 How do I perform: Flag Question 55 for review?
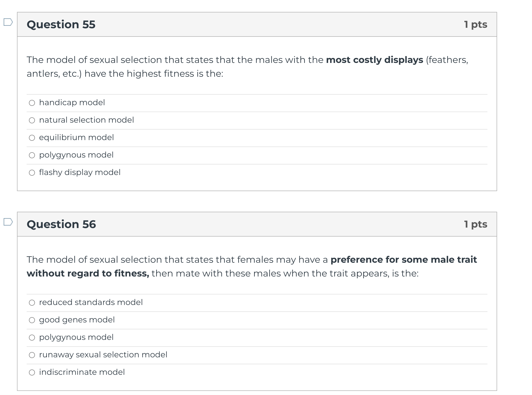point(8,22)
